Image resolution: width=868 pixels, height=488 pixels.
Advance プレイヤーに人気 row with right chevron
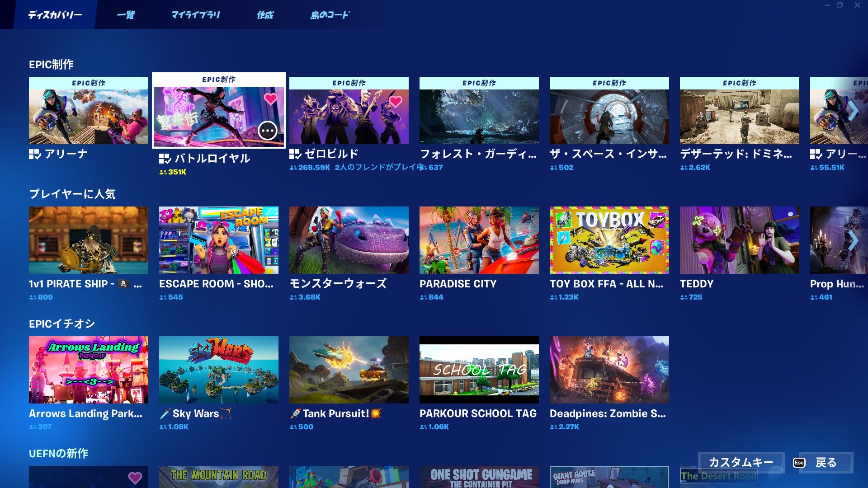pos(853,240)
